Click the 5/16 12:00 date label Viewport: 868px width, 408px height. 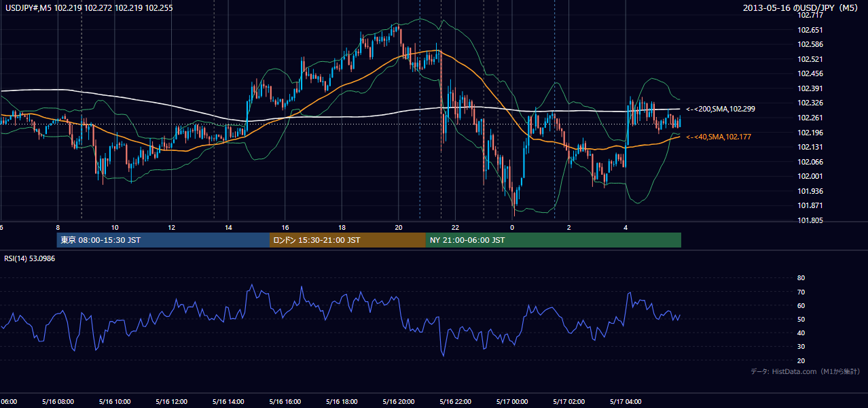click(171, 401)
